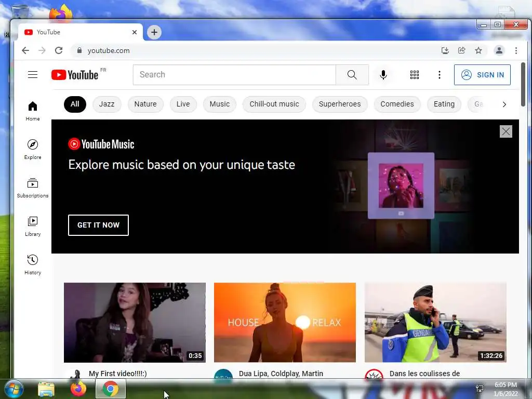Open the 'My First video' thumbnail
Viewport: 532px width, 399px height.
(135, 322)
